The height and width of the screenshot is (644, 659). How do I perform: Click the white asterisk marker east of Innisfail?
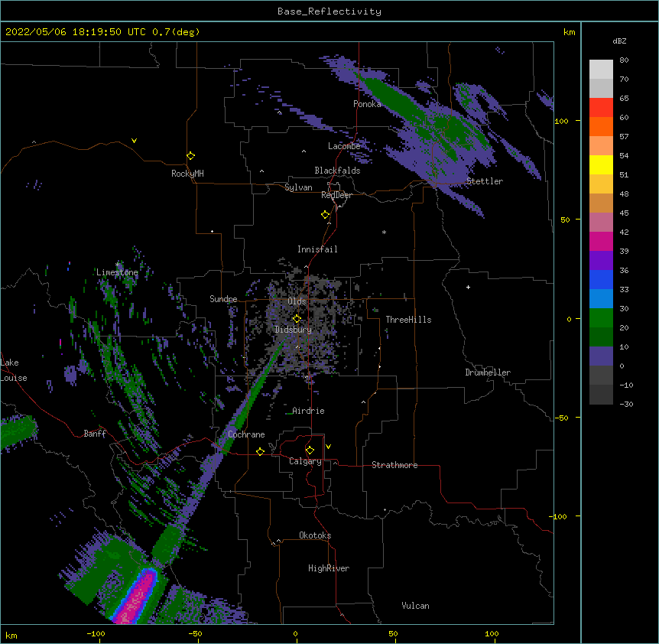[384, 233]
